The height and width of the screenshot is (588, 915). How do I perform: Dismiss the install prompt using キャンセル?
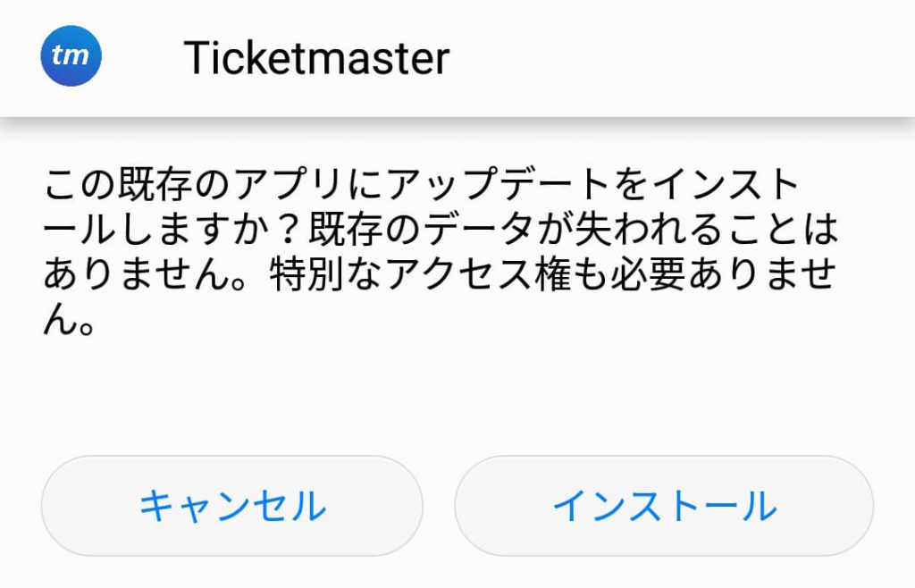point(231,507)
